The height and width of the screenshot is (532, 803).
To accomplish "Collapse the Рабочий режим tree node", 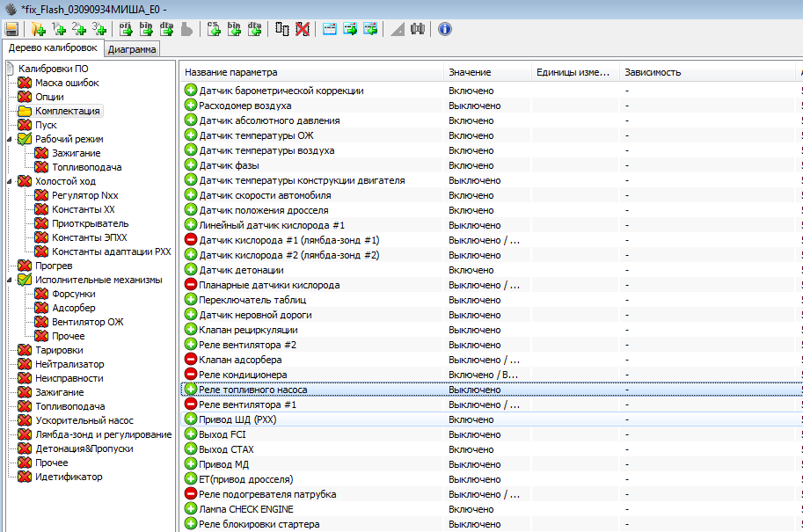I will (10, 139).
